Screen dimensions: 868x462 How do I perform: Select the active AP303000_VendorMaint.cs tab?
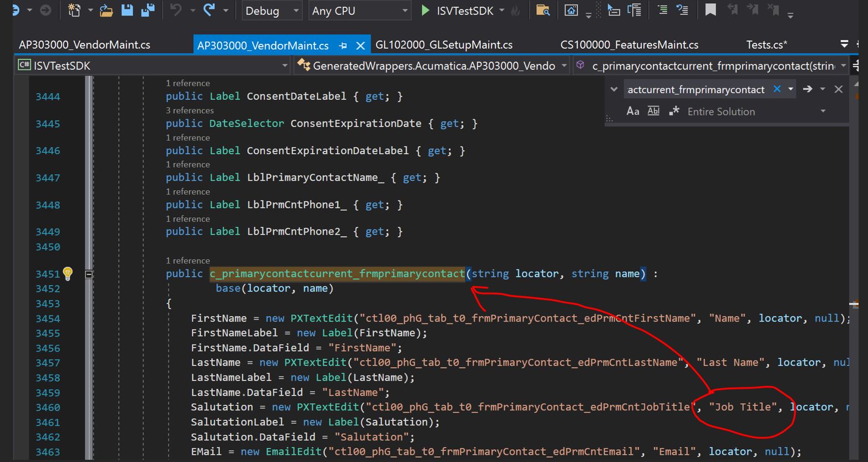point(263,45)
